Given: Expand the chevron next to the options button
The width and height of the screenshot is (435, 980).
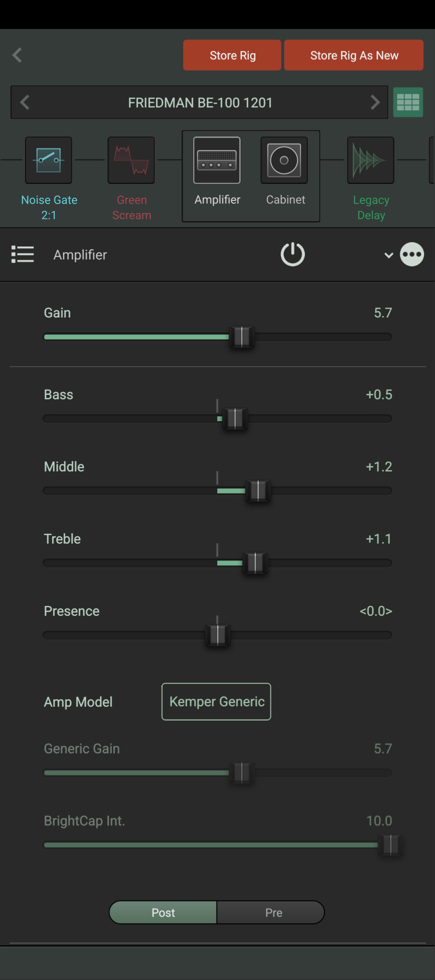Looking at the screenshot, I should pyautogui.click(x=389, y=255).
